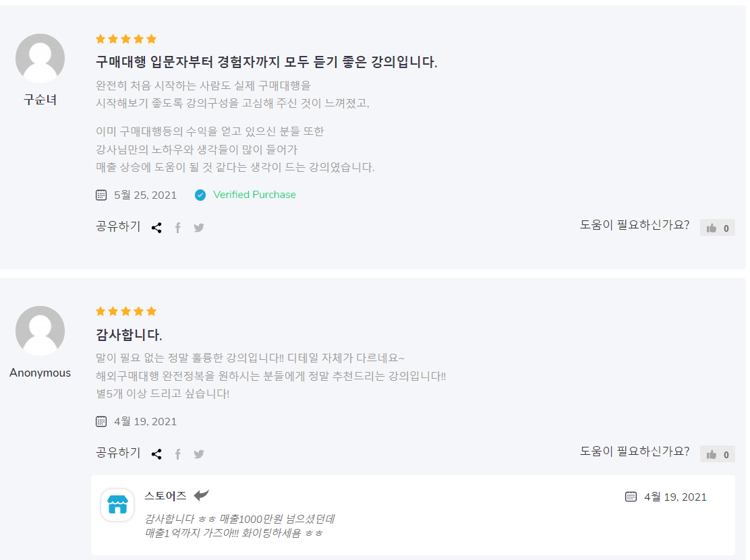Screen dimensions: 750x560
Task: Open the 구순녀 reviewer name
Action: coord(40,100)
